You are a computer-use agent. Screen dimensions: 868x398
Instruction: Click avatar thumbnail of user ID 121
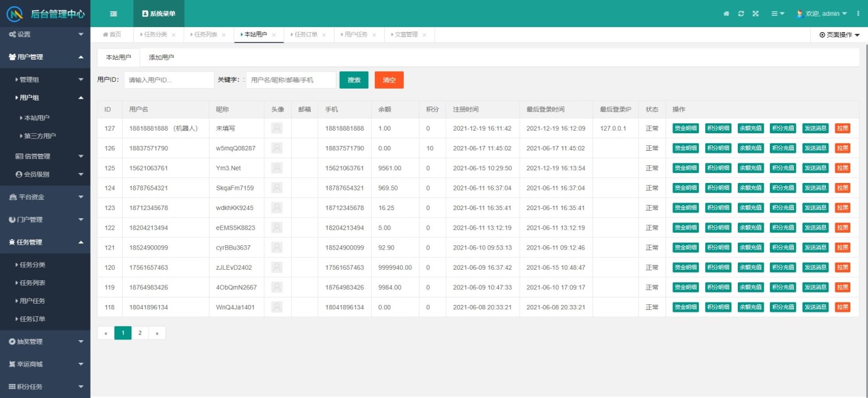[277, 248]
